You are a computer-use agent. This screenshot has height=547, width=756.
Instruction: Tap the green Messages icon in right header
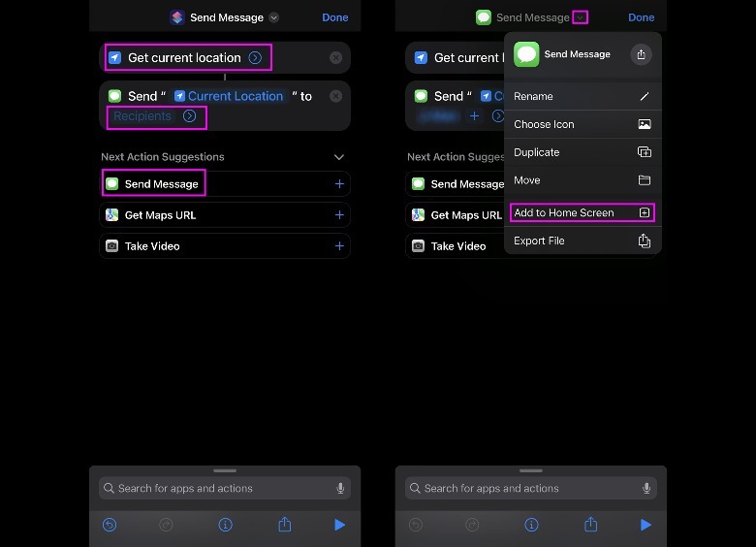(x=483, y=17)
